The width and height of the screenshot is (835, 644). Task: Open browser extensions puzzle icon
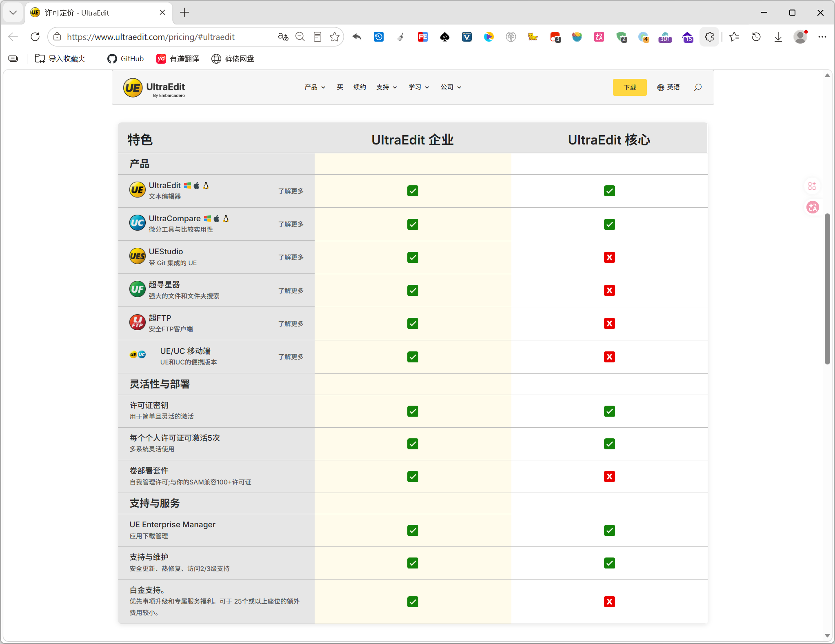point(709,37)
